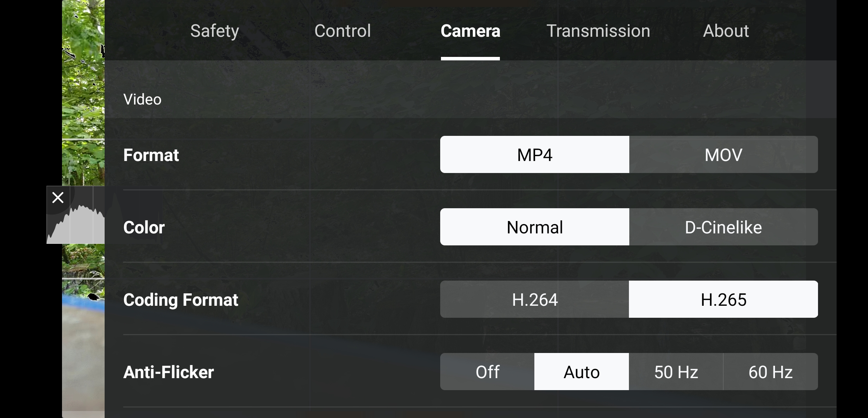Go to the Transmission tab
868x418 pixels.
[598, 31]
